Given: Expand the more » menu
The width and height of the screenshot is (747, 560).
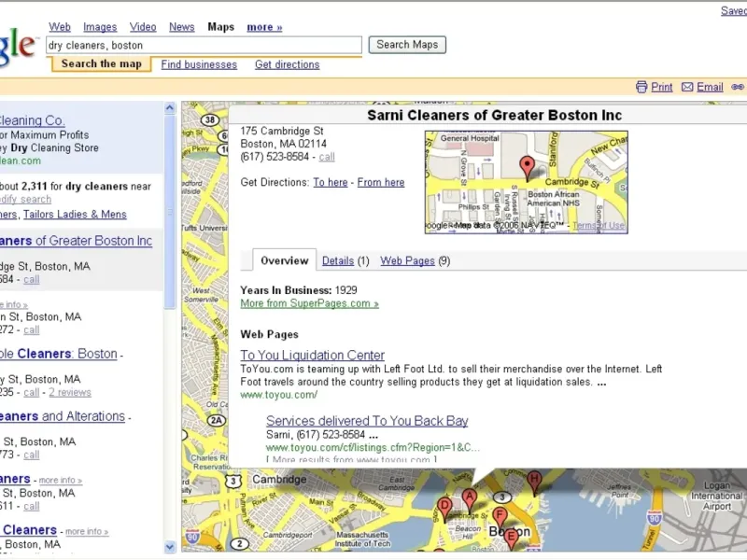Looking at the screenshot, I should click(264, 27).
